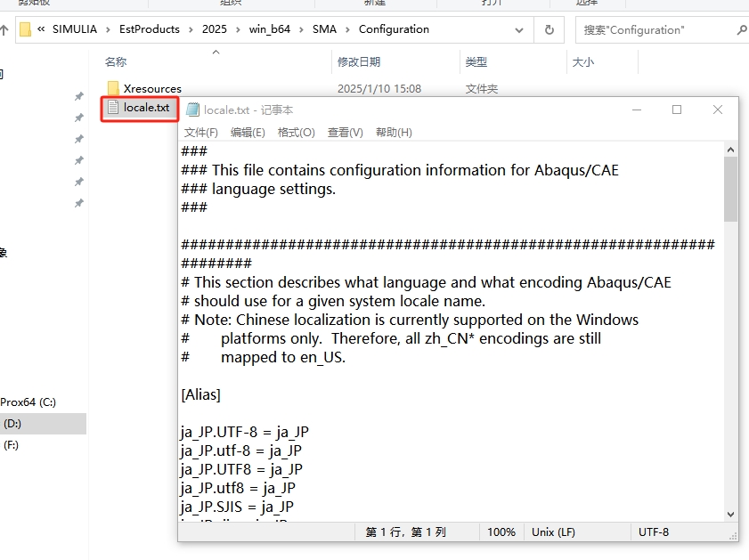Close the locale.txt Notepad window
Screen dimensions: 749x560
click(718, 110)
